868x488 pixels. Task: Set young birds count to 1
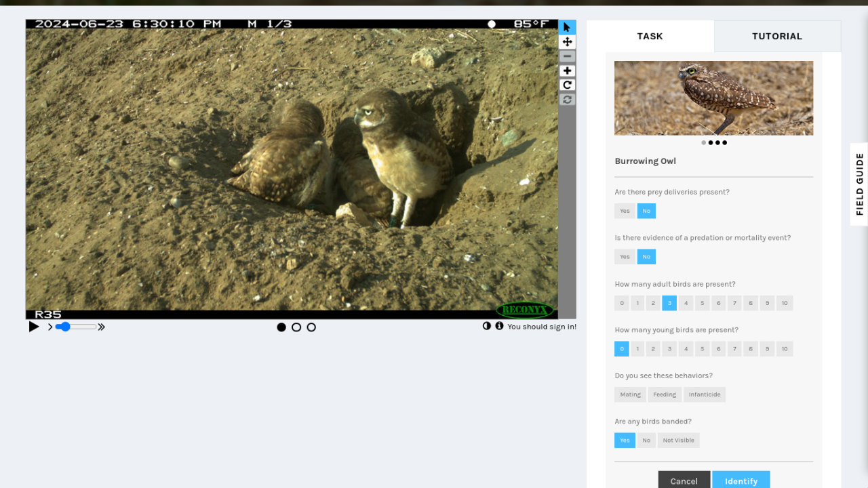[x=637, y=349]
